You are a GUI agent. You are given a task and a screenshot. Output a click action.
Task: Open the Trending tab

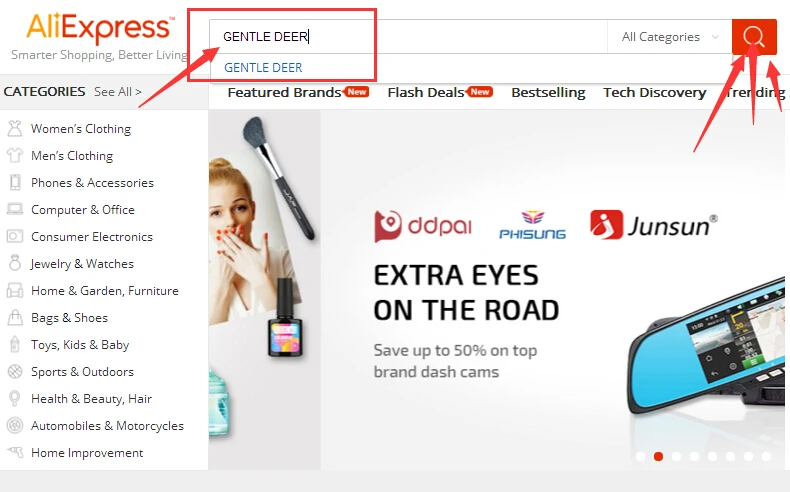pos(755,93)
